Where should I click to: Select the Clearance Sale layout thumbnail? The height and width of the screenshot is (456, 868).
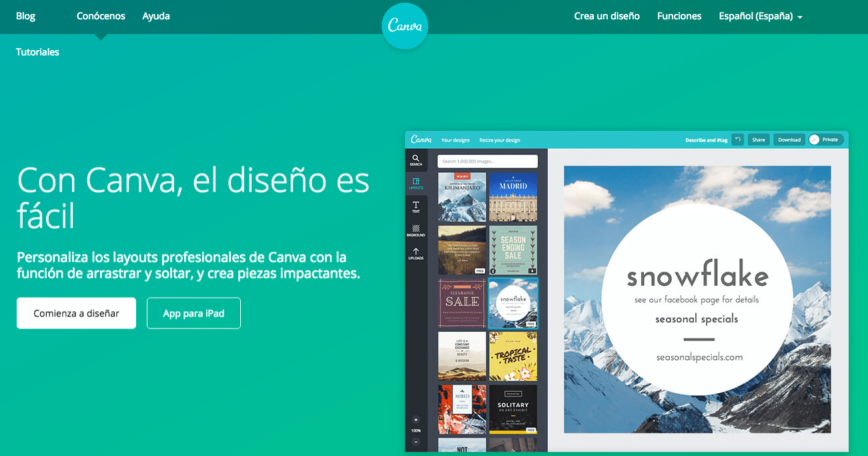click(x=462, y=303)
